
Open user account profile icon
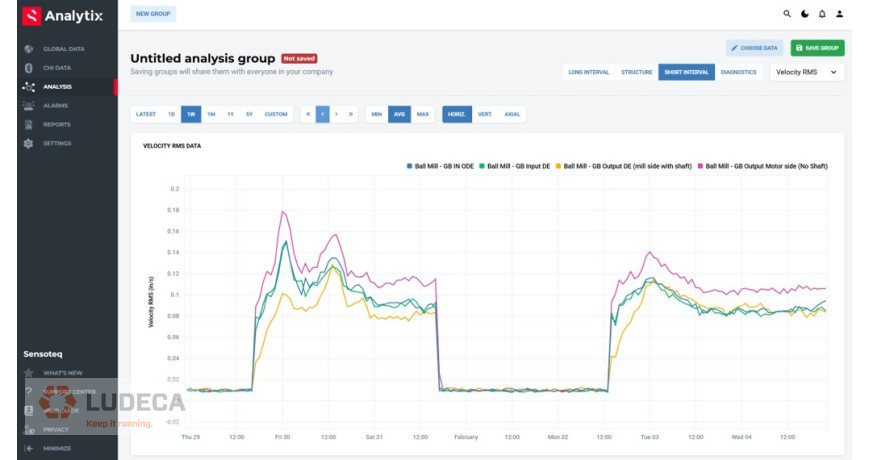pos(839,14)
